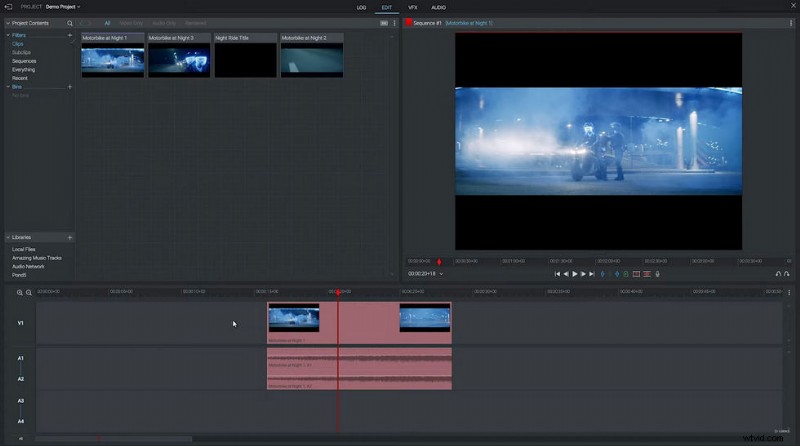Click the add Bins plus icon
Screen dimensions: 800x446
pyautogui.click(x=70, y=87)
